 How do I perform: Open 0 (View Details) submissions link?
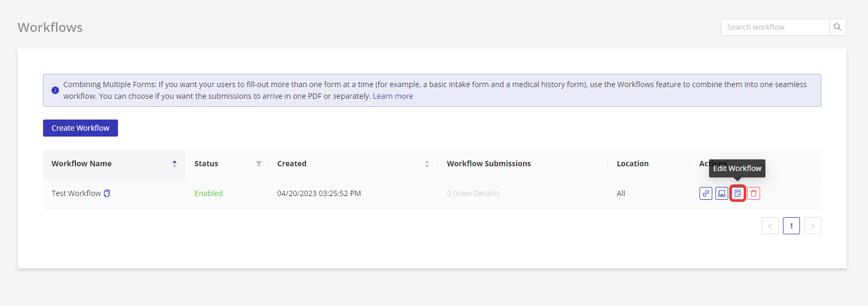(473, 193)
